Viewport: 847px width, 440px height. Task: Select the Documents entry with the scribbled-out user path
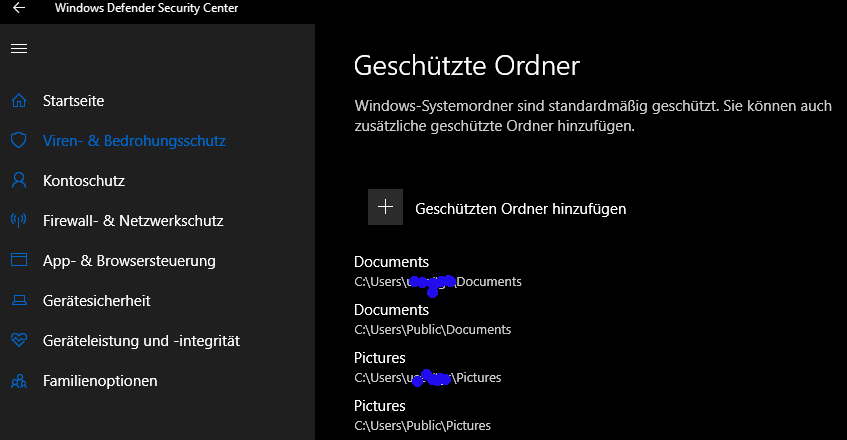coord(392,263)
